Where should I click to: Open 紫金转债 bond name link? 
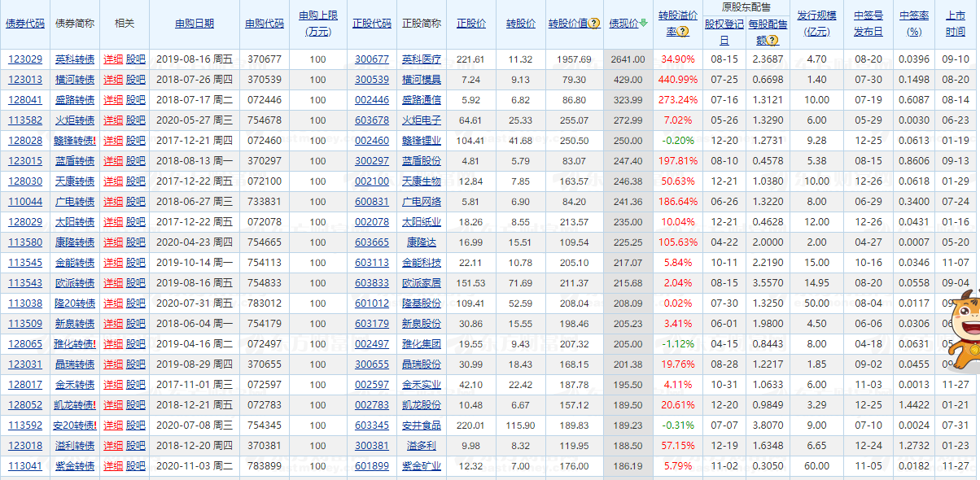tap(74, 466)
